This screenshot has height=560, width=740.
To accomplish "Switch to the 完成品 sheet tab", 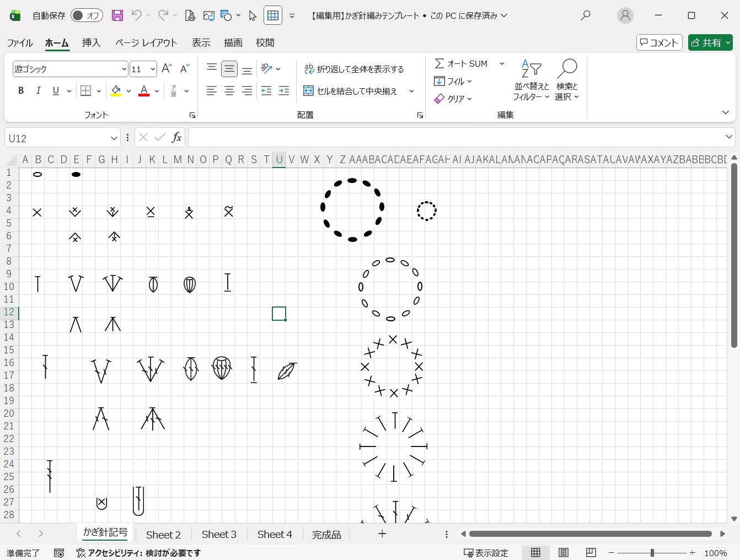I will (x=326, y=535).
